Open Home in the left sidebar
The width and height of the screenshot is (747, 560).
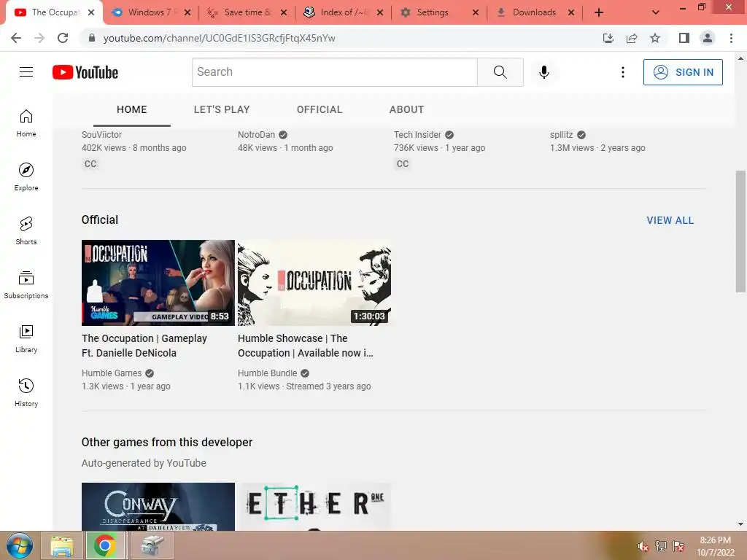point(26,123)
